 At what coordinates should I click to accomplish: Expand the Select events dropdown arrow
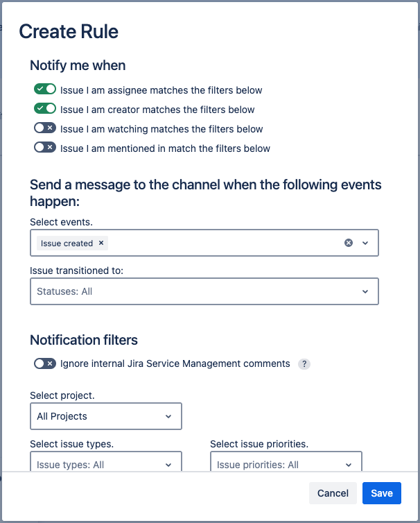coord(365,243)
